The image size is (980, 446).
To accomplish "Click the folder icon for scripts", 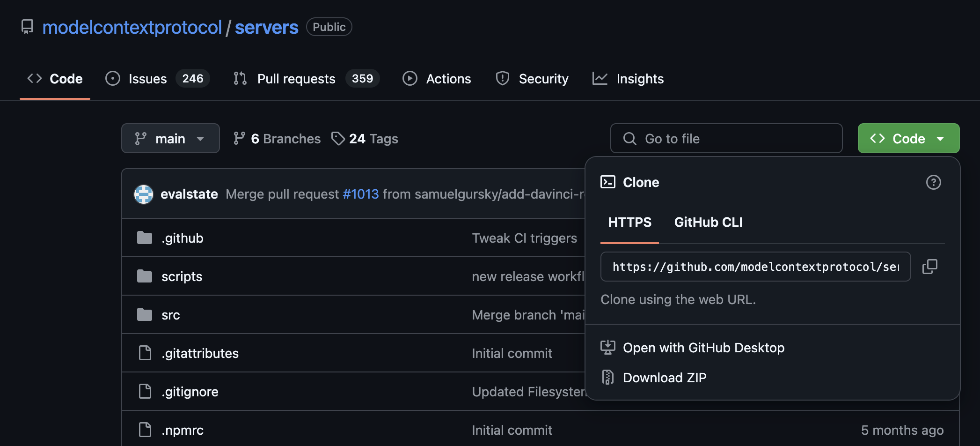I will 145,276.
